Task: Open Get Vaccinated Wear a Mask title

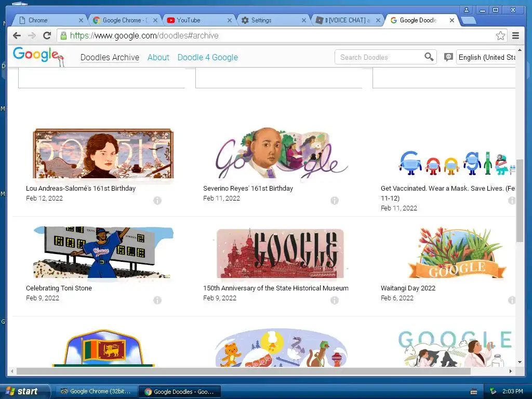Action: (x=447, y=193)
